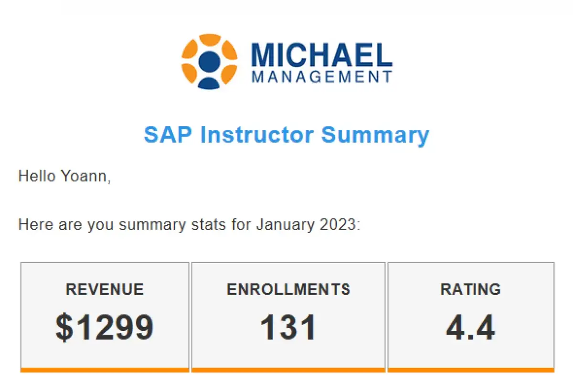Click the ENROLLMENTS label
The height and width of the screenshot is (392, 573).
[288, 289]
